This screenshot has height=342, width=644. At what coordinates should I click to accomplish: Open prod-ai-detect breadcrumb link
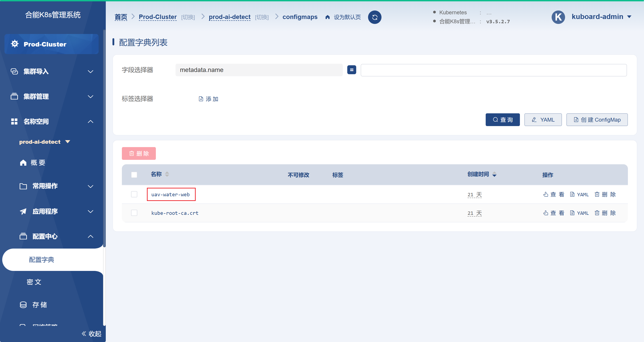pyautogui.click(x=229, y=17)
